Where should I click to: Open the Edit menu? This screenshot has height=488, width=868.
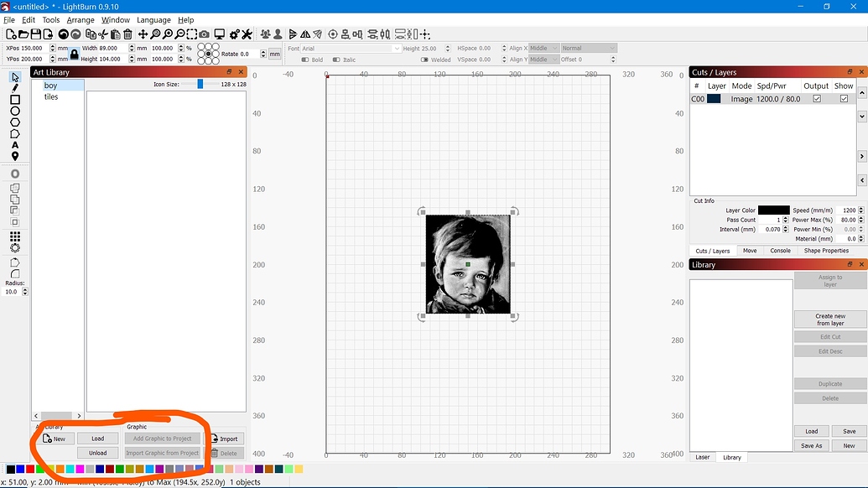tap(29, 20)
